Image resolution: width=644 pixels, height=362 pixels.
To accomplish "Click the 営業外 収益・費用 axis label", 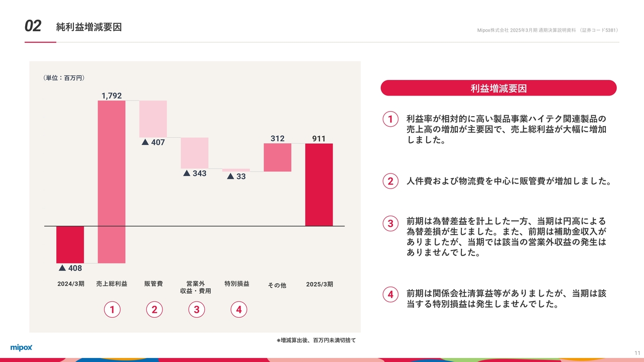I will click(x=196, y=288).
